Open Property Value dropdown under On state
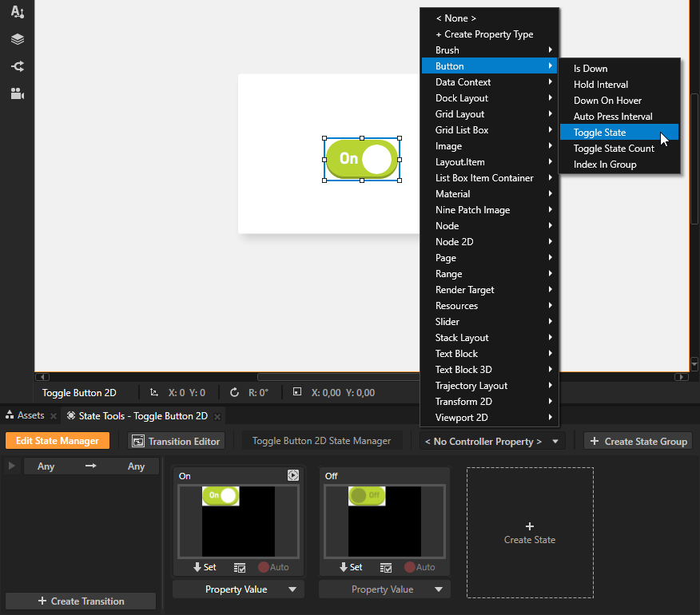This screenshot has width=700, height=615. (x=238, y=589)
